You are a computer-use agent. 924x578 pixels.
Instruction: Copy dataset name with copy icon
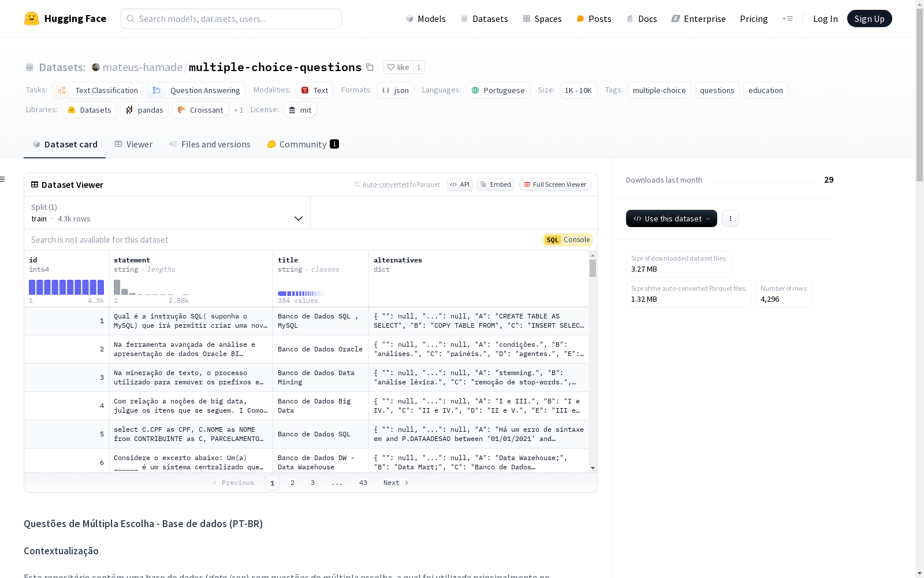click(x=370, y=68)
